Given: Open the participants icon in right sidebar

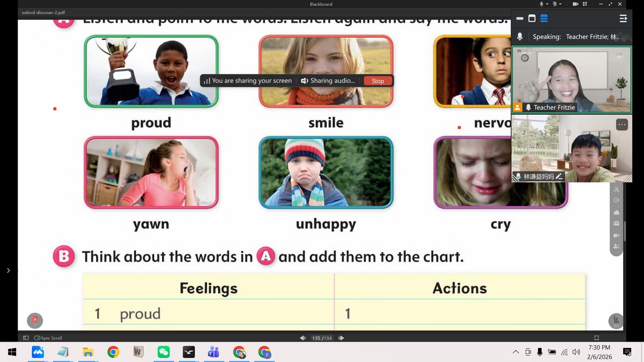Looking at the screenshot, I should coord(616,247).
